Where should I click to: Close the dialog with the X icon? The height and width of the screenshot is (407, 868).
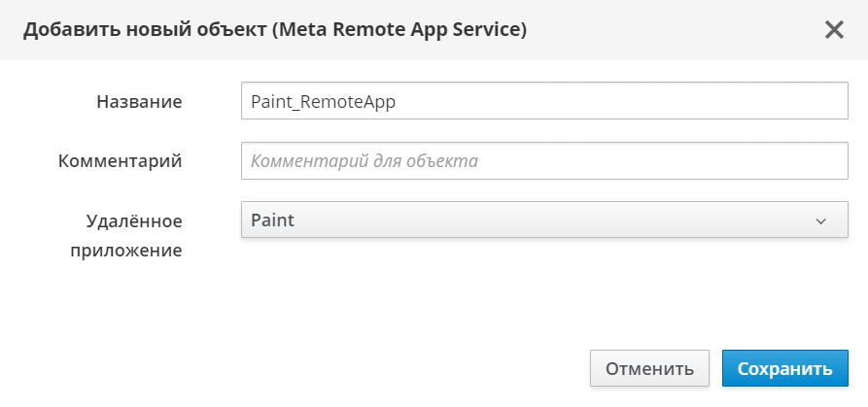[x=834, y=29]
